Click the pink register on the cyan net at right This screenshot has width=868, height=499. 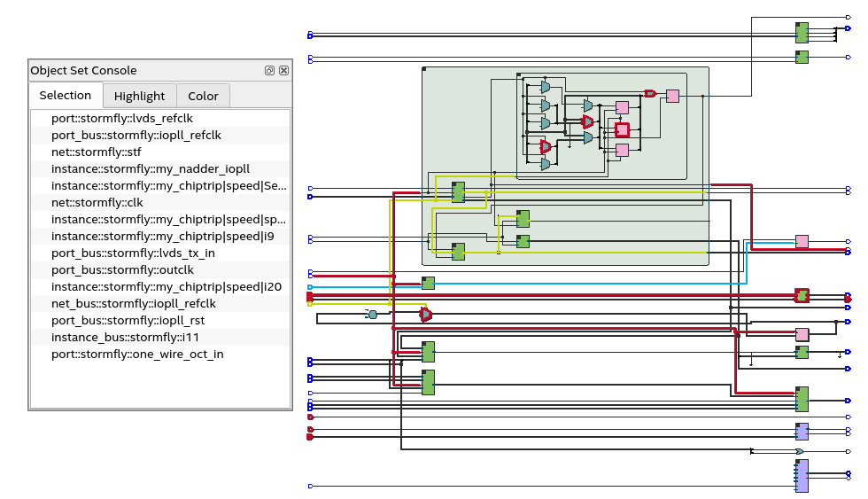click(x=802, y=241)
